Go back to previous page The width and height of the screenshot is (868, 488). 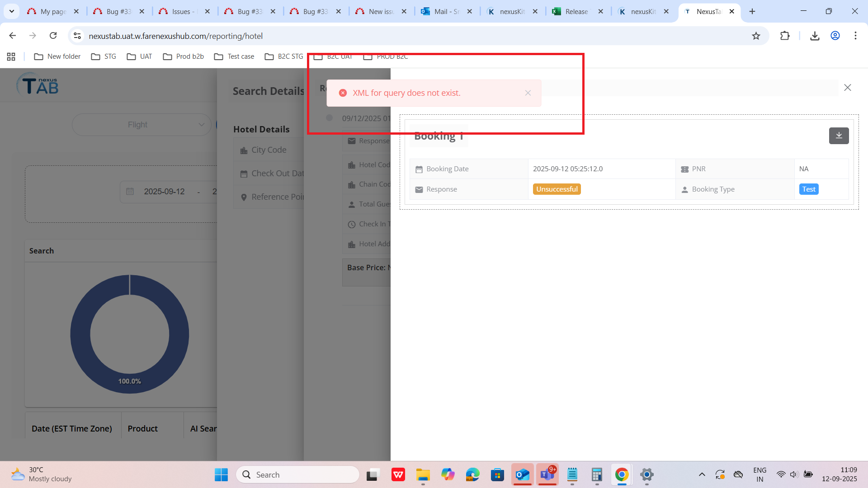pyautogui.click(x=13, y=36)
